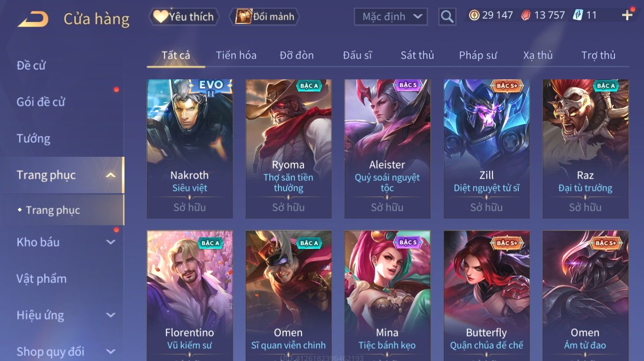Tap the gold coin balance icon
Screen dimensions: 644x361
coord(474,15)
